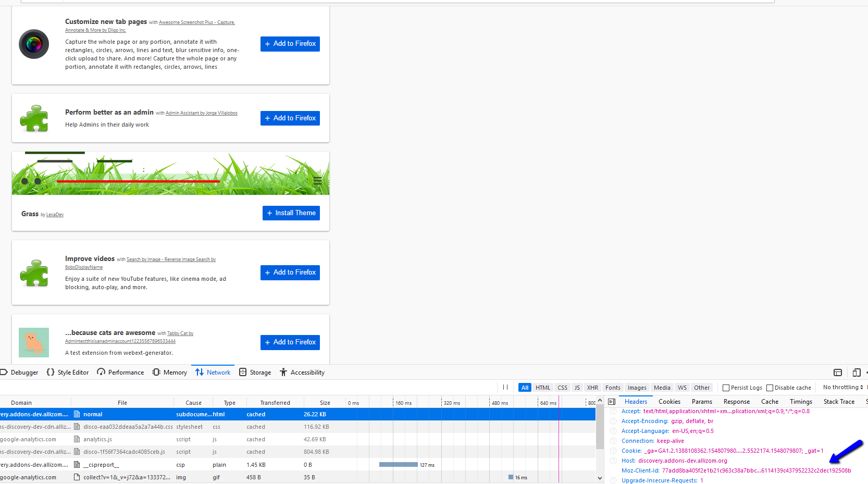Open the No throttling dropdown
This screenshot has width=868, height=484.
843,388
